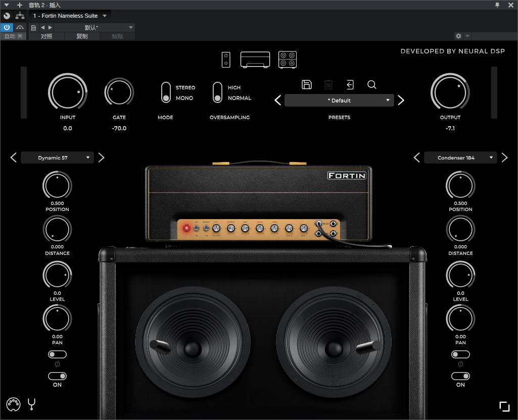Open the Default presets dropdown
This screenshot has width=518, height=420.
[339, 100]
